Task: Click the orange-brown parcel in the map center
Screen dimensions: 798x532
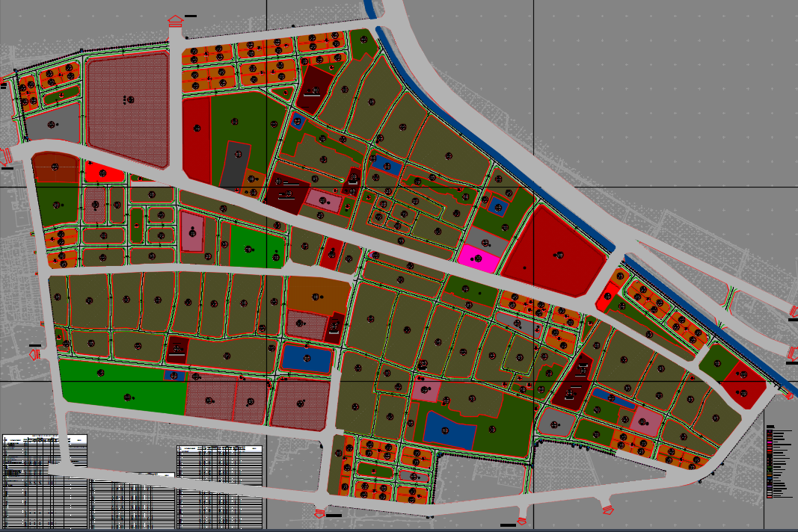Action: point(318,293)
